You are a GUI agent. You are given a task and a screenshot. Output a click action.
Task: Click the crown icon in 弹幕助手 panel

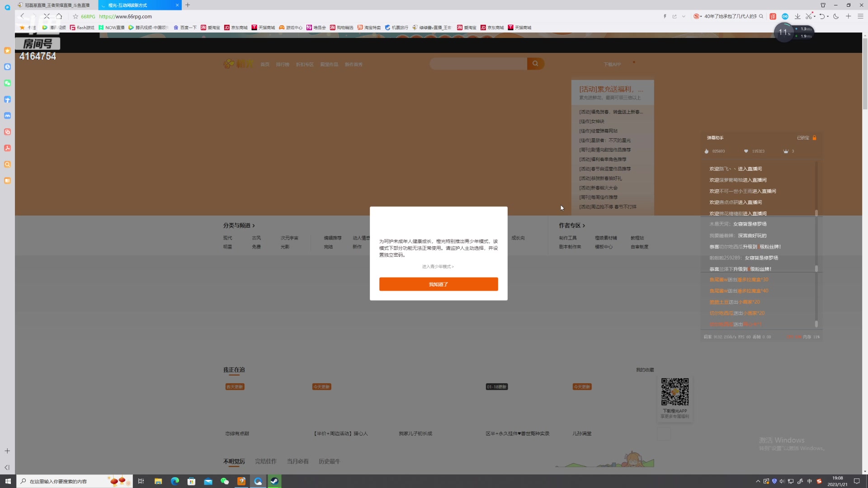786,151
